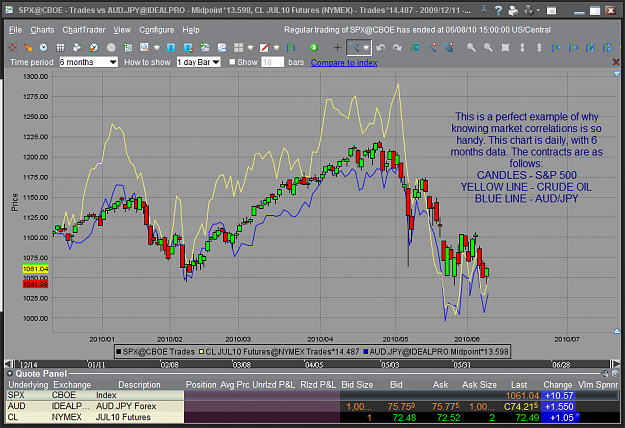
Task: Click the white grid table toolbar icon
Action: 60,47
